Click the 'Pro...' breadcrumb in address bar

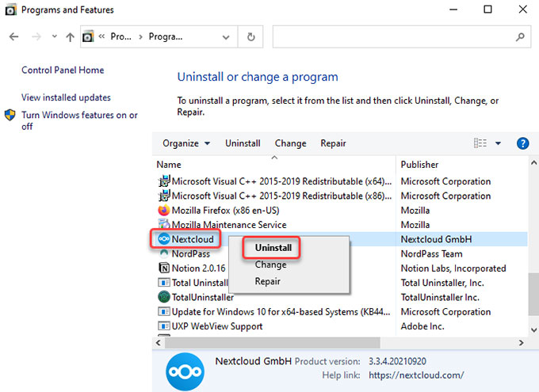(120, 36)
